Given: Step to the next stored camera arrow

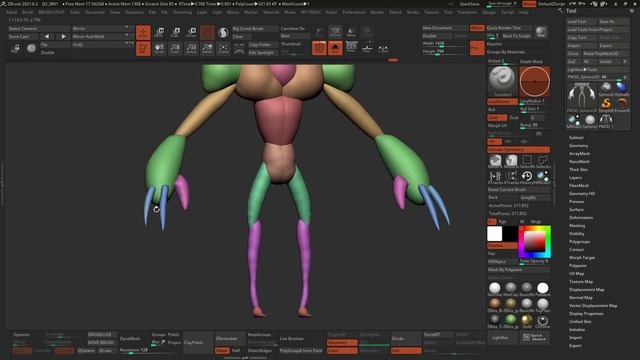Looking at the screenshot, I should coord(63,36).
